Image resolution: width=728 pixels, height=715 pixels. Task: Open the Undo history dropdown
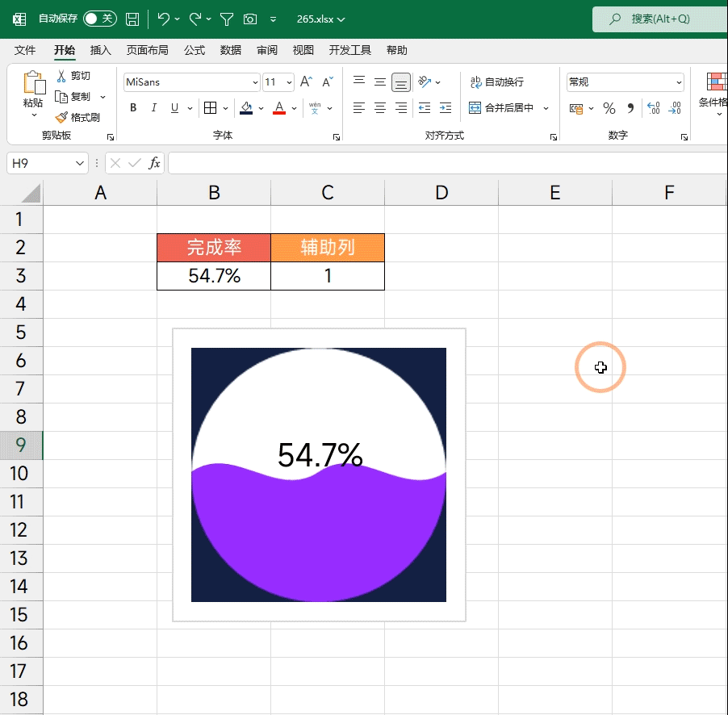[x=178, y=19]
